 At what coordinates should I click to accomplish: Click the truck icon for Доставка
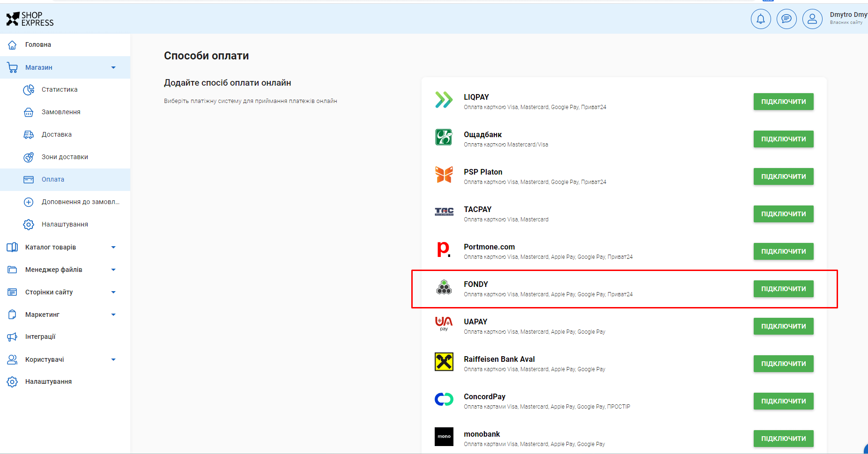pyautogui.click(x=29, y=134)
